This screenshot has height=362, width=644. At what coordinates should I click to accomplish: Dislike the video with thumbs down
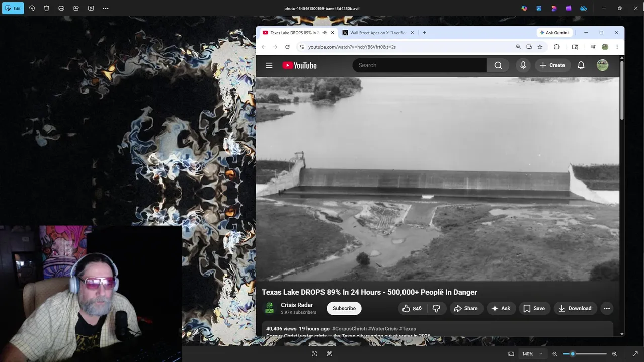[437, 308]
